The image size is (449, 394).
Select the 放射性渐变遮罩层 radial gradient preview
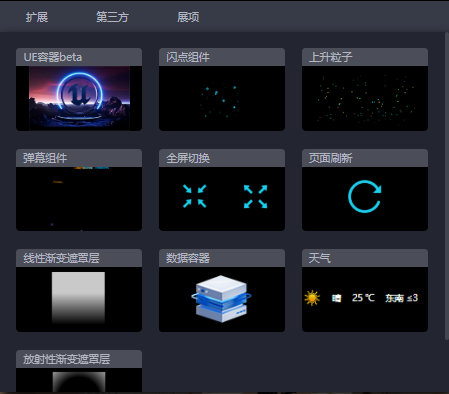pyautogui.click(x=79, y=382)
